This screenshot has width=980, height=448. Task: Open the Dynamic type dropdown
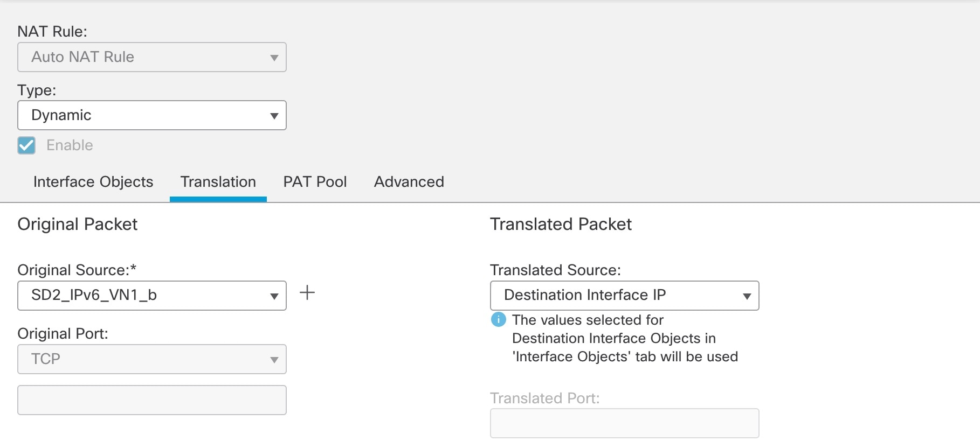tap(152, 115)
